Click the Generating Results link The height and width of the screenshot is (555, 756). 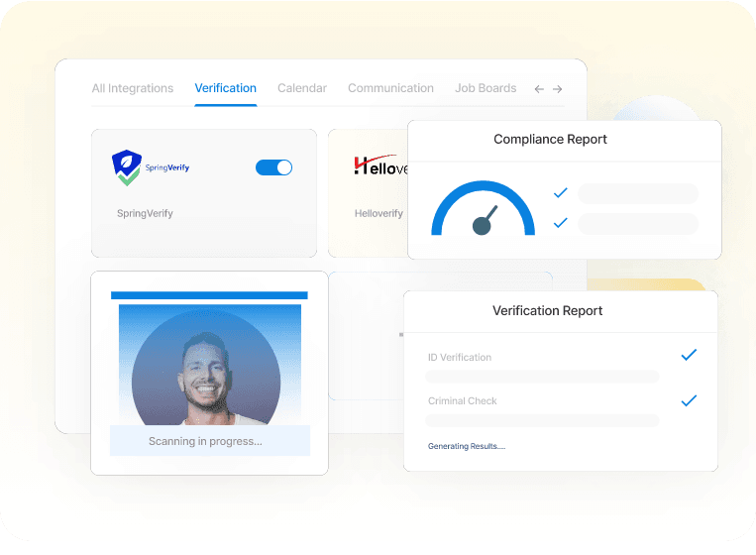click(x=466, y=446)
